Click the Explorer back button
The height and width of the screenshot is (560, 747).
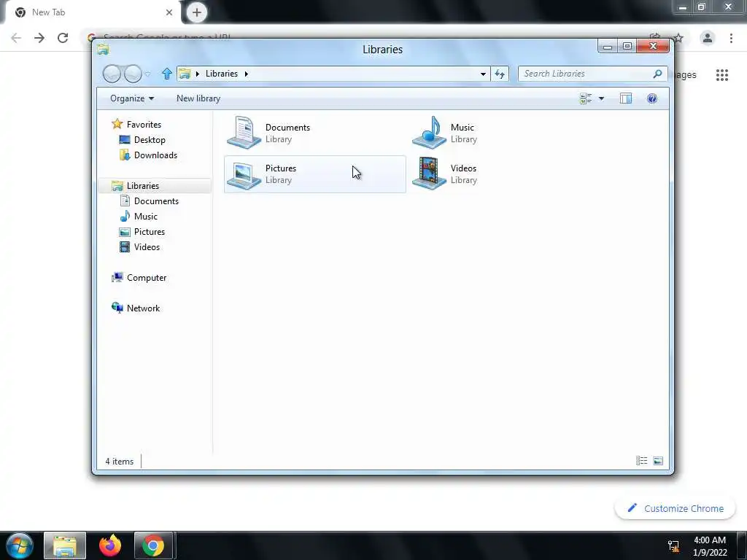112,74
